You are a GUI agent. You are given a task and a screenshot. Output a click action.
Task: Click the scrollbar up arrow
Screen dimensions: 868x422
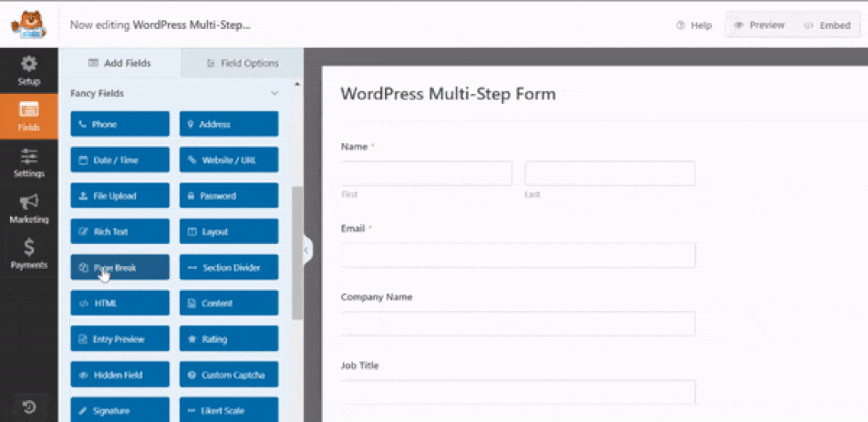coord(297,84)
